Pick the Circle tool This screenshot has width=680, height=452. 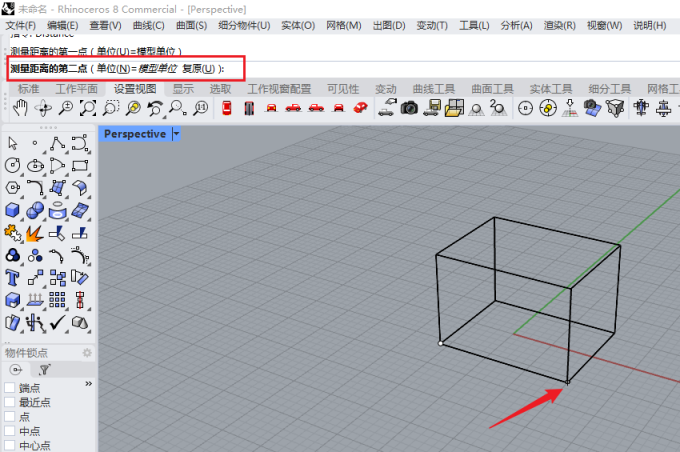[x=13, y=165]
